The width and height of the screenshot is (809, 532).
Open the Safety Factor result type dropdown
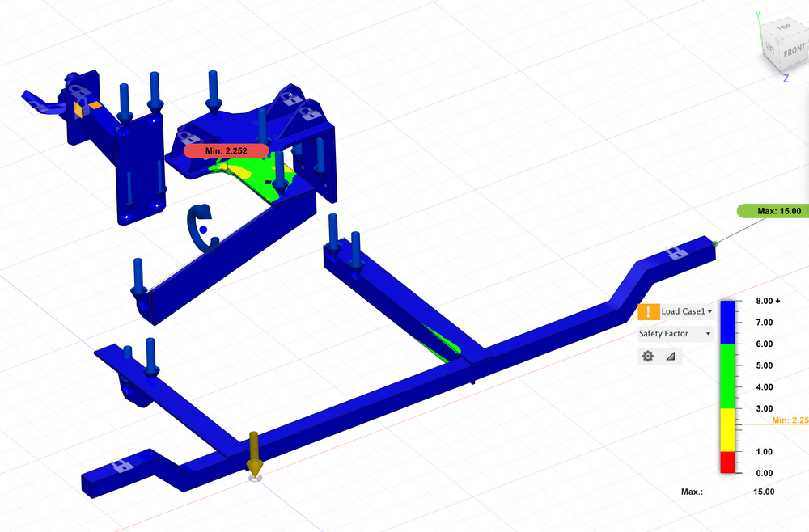(676, 334)
